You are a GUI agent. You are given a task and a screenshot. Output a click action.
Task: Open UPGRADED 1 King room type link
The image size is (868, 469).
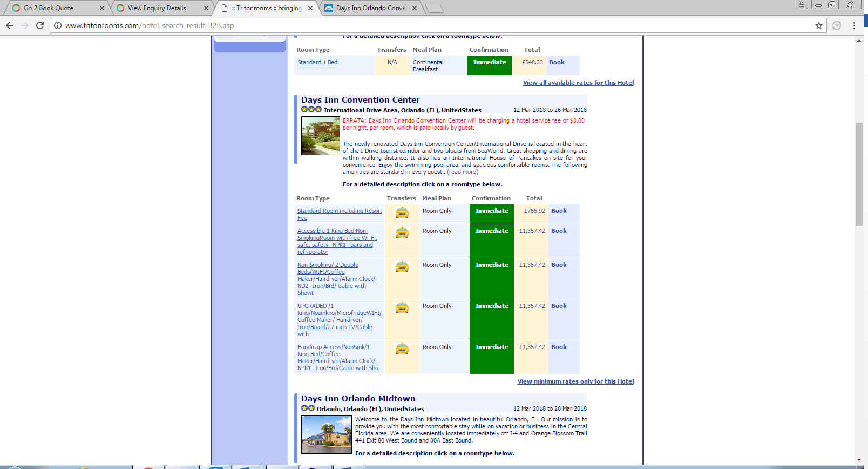[340, 320]
